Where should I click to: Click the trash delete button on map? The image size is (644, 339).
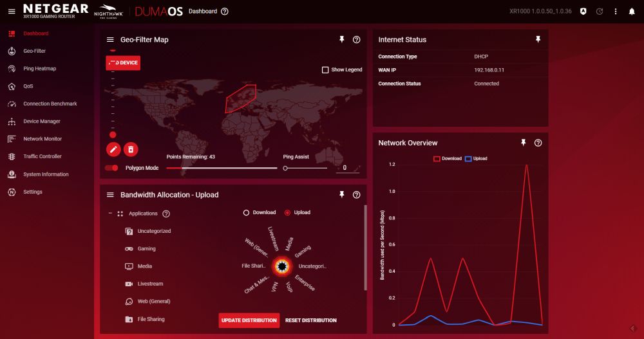131,149
